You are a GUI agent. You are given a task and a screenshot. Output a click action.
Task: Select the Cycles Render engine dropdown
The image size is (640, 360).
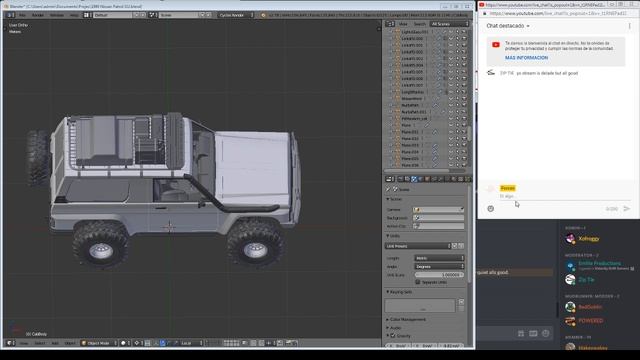point(236,15)
